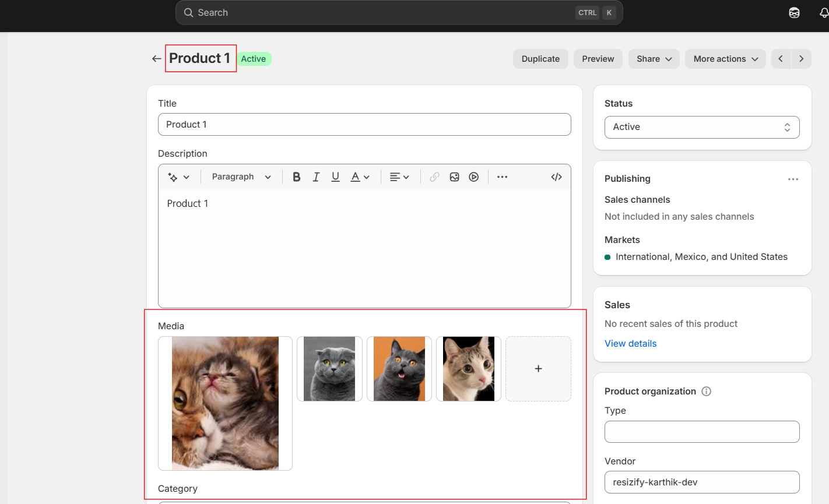829x504 pixels.
Task: Show the HTML code view of the description
Action: pyautogui.click(x=556, y=177)
